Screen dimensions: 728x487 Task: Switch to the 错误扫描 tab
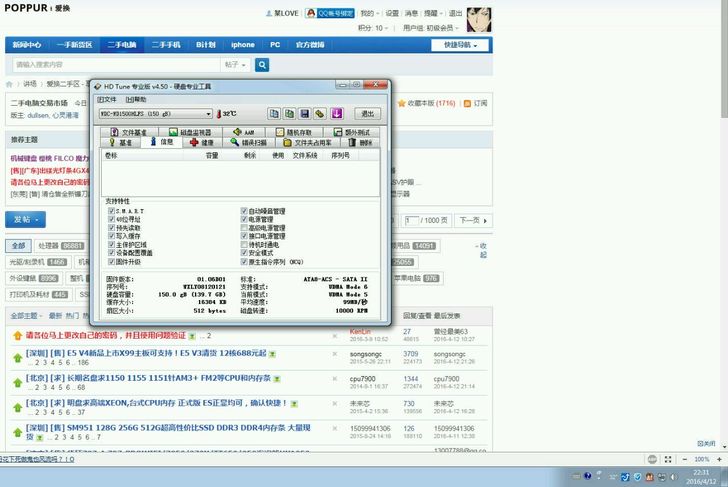249,142
